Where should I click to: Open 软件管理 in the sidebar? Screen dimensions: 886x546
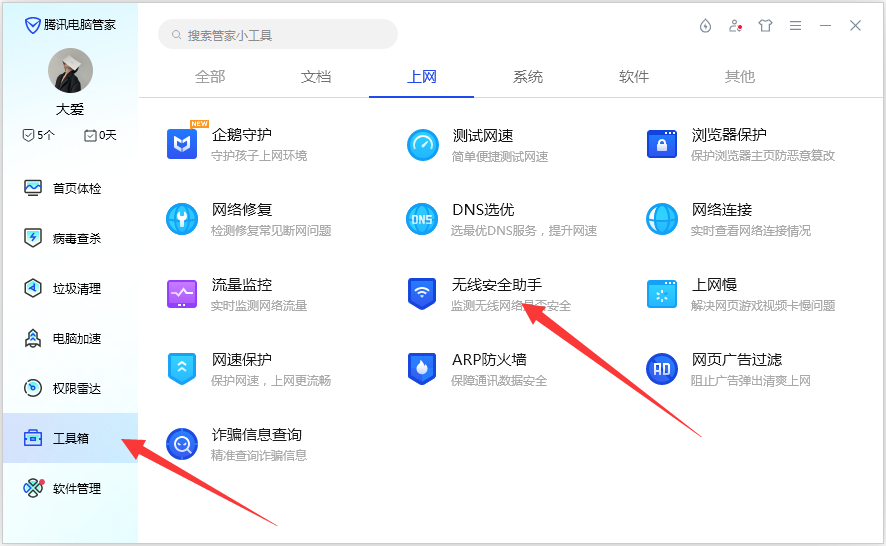coord(71,488)
